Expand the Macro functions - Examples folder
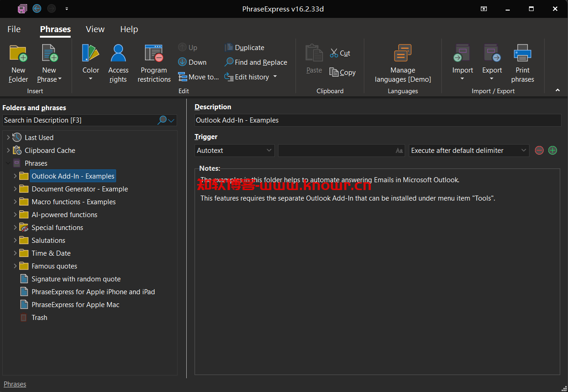 [x=15, y=202]
